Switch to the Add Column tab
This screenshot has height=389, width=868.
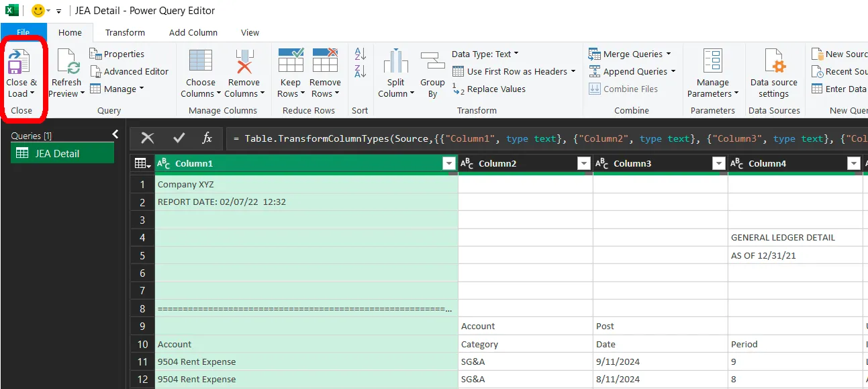(193, 32)
